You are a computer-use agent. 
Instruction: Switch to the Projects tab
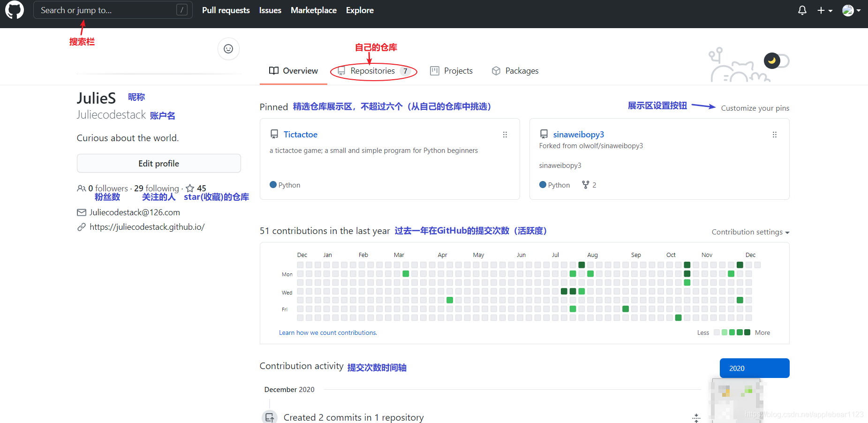(452, 71)
